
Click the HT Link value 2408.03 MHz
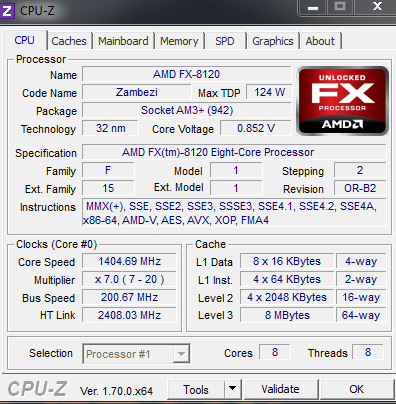(129, 315)
